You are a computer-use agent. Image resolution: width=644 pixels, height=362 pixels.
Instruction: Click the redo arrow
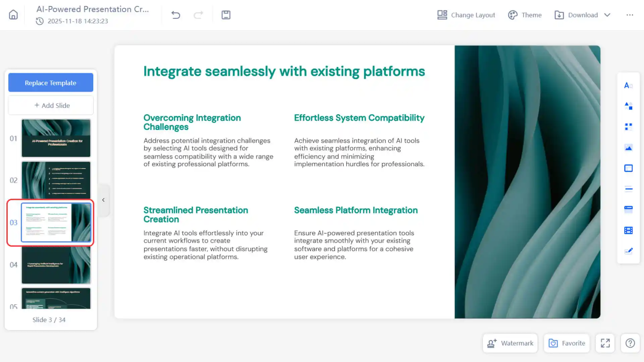[199, 15]
